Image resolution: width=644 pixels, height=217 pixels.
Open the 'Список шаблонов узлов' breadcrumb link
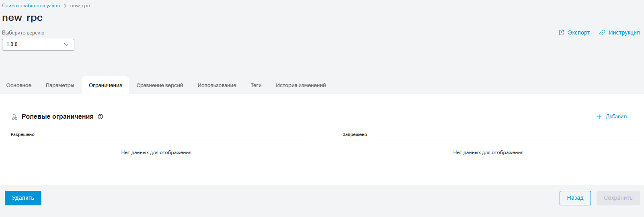(x=31, y=6)
